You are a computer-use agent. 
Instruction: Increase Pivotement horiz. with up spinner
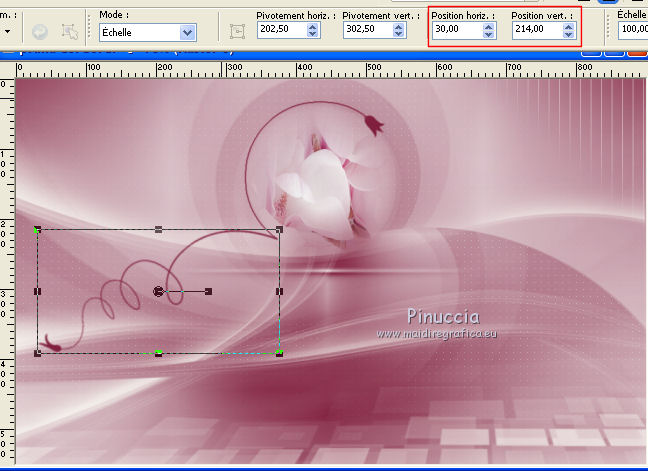(313, 26)
